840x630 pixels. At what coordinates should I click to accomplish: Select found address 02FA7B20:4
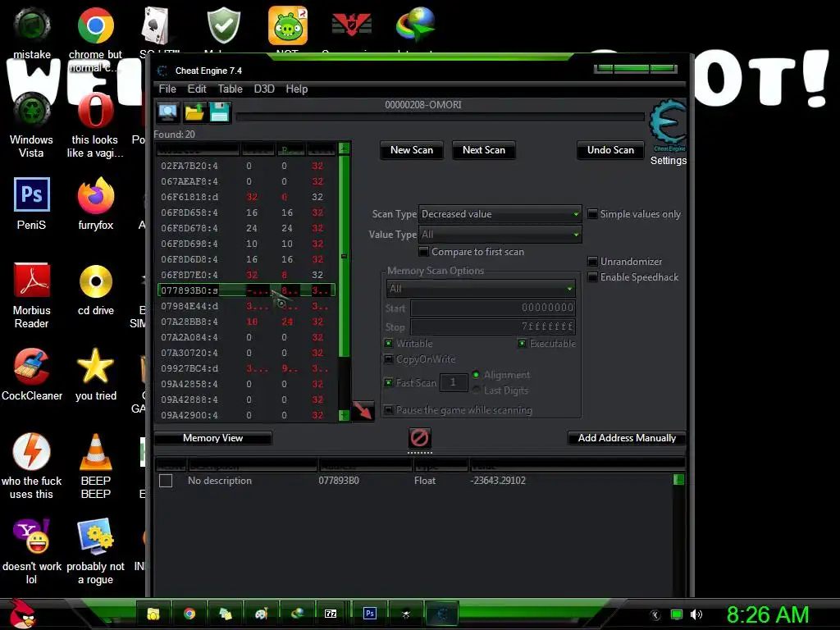pos(246,166)
